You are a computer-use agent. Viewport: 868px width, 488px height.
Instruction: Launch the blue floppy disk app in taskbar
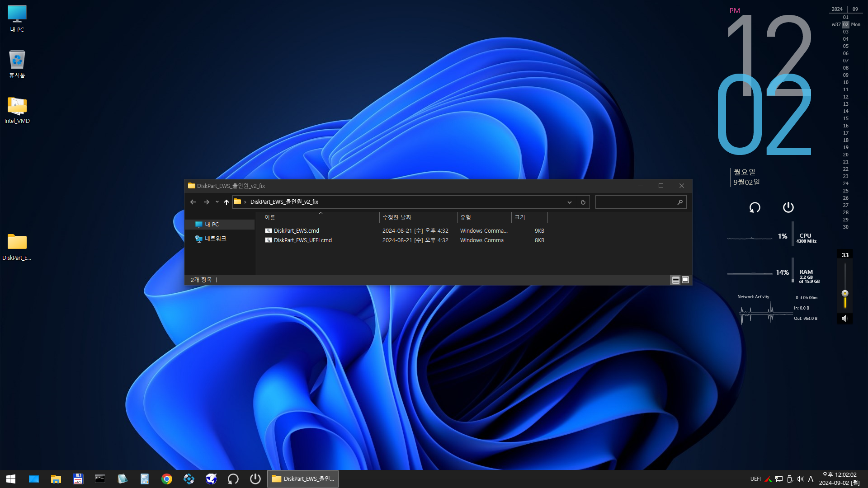[x=78, y=479]
